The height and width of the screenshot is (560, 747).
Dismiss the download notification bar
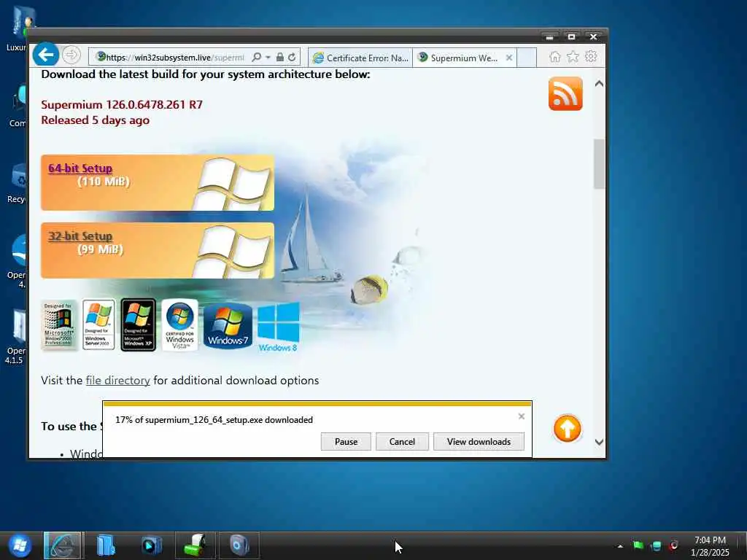pyautogui.click(x=521, y=416)
